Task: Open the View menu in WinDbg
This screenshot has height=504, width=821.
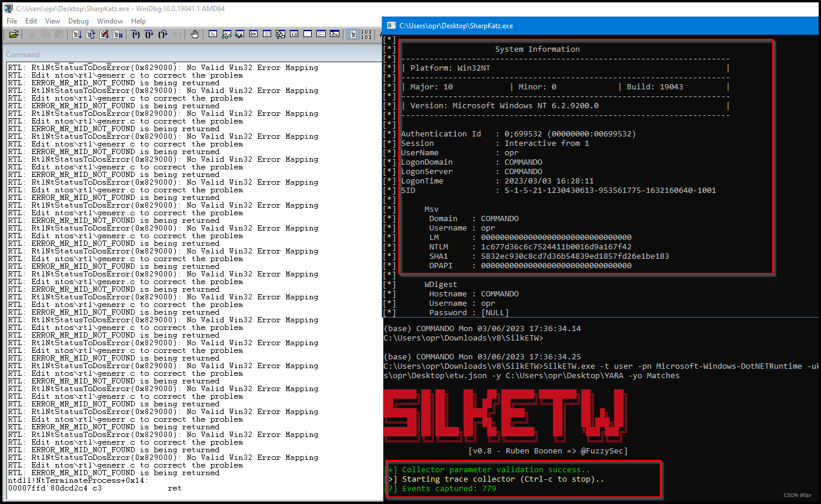Action: click(x=52, y=21)
